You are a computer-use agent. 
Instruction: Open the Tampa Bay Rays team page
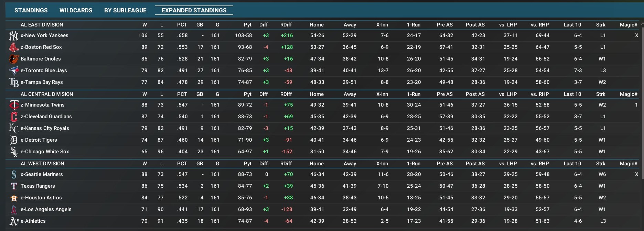coord(42,82)
